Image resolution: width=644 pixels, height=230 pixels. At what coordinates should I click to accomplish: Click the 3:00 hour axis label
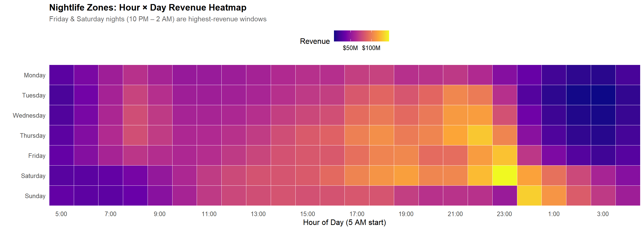pyautogui.click(x=603, y=214)
